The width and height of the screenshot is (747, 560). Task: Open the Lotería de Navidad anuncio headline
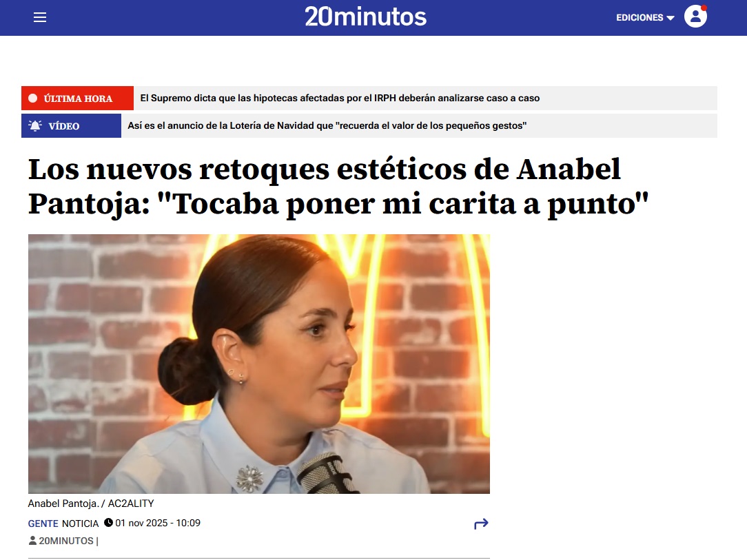[327, 126]
